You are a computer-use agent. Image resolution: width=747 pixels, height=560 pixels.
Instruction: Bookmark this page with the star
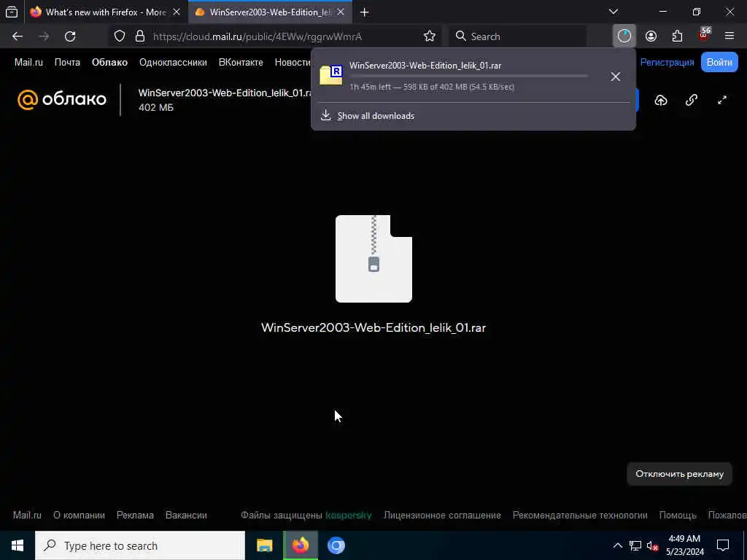(430, 36)
